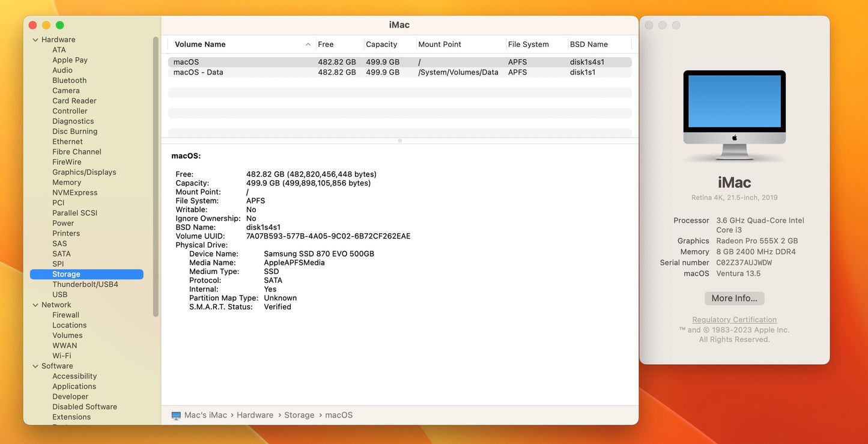Click the yellow minimize window button

click(46, 25)
